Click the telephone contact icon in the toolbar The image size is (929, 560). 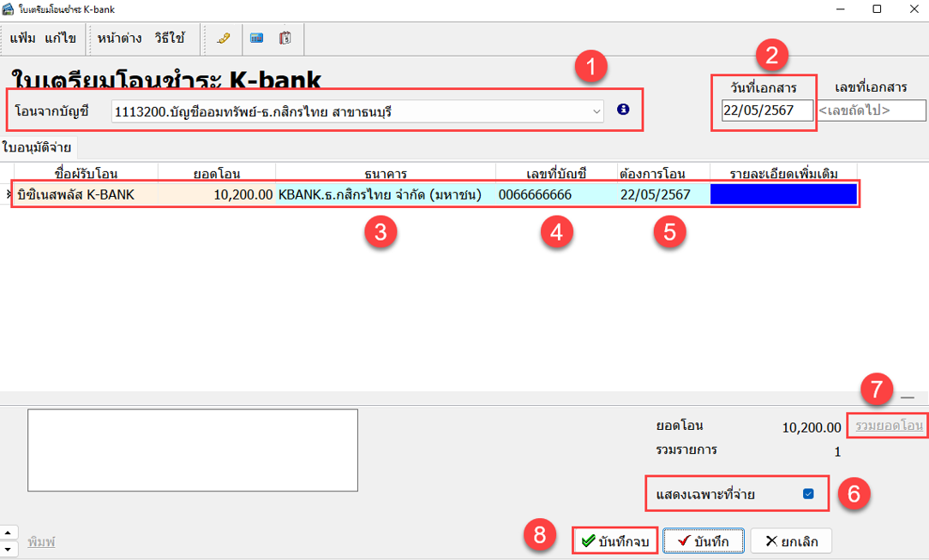[x=223, y=39]
